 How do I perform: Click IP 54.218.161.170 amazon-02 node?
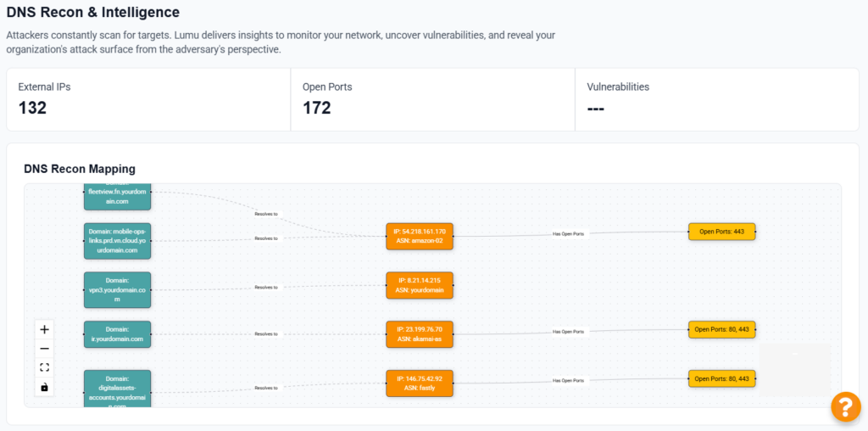420,236
